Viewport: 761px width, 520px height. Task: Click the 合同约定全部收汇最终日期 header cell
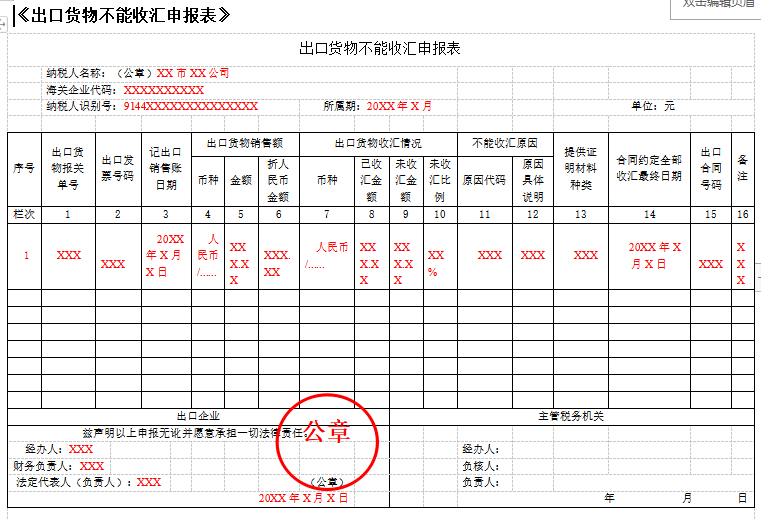pos(649,168)
